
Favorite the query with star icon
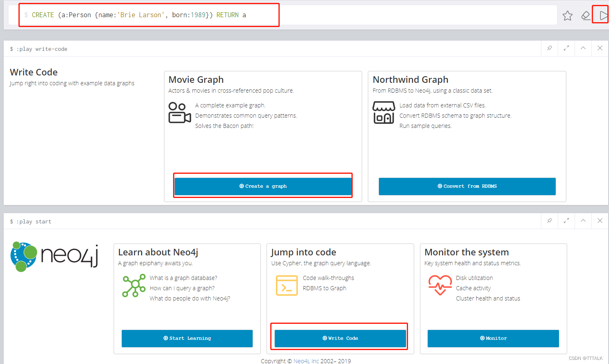click(x=568, y=16)
